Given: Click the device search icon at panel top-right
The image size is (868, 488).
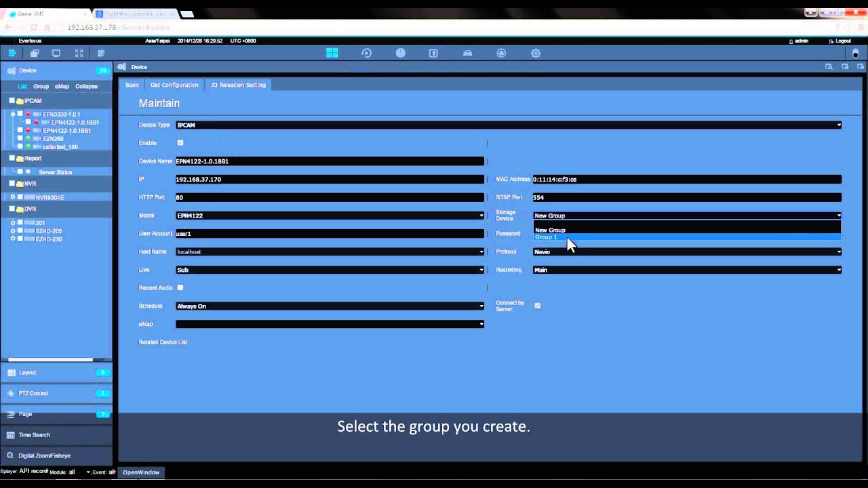Looking at the screenshot, I should 829,66.
